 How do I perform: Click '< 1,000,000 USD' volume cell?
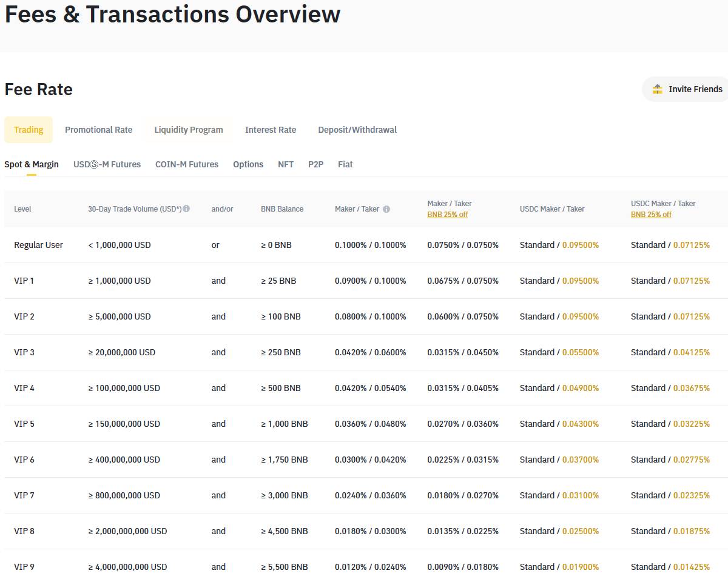click(x=120, y=245)
